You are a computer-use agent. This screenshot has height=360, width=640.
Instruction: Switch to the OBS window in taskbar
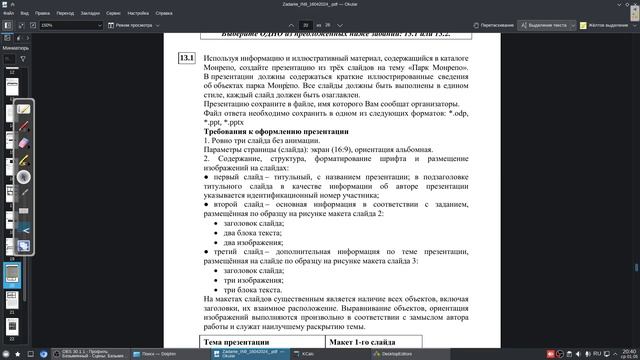(x=91, y=354)
